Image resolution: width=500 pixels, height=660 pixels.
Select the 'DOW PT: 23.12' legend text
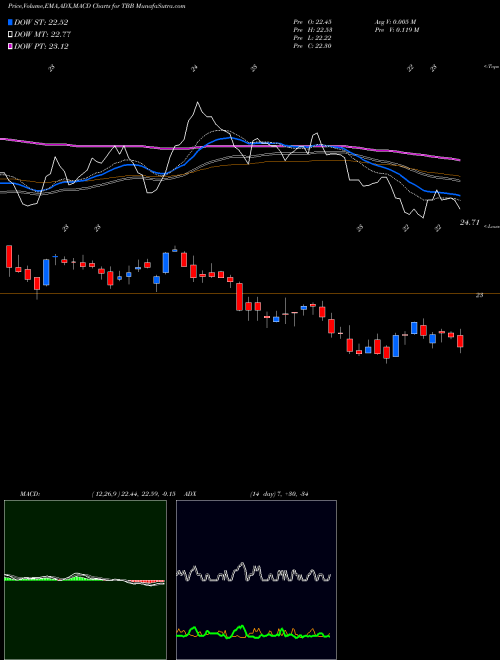point(41,46)
